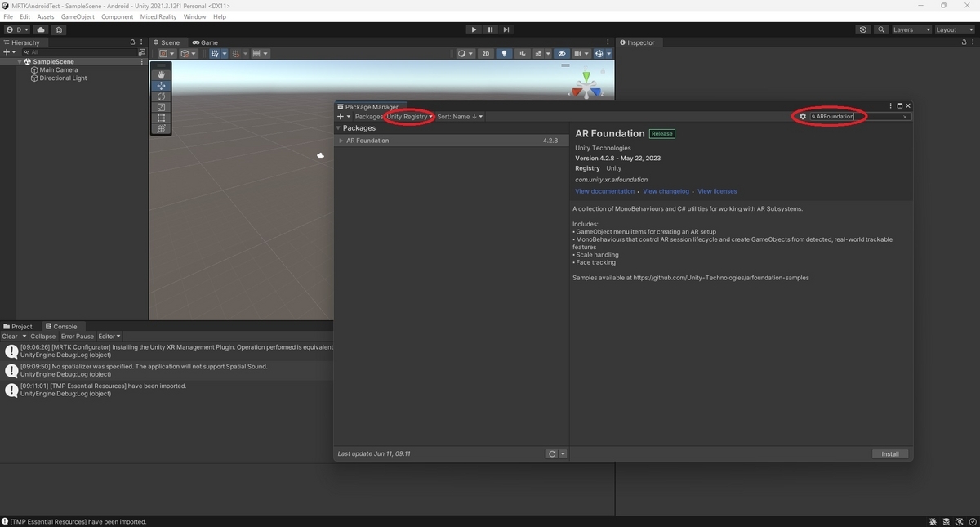The height and width of the screenshot is (527, 980).
Task: Toggle Error Pause in the Console
Action: [78, 337]
